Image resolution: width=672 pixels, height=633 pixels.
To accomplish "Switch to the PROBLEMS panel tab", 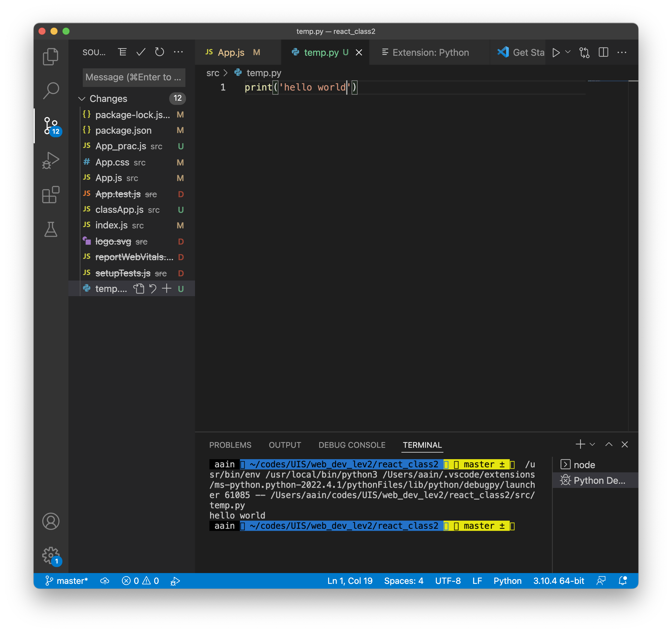I will (230, 445).
